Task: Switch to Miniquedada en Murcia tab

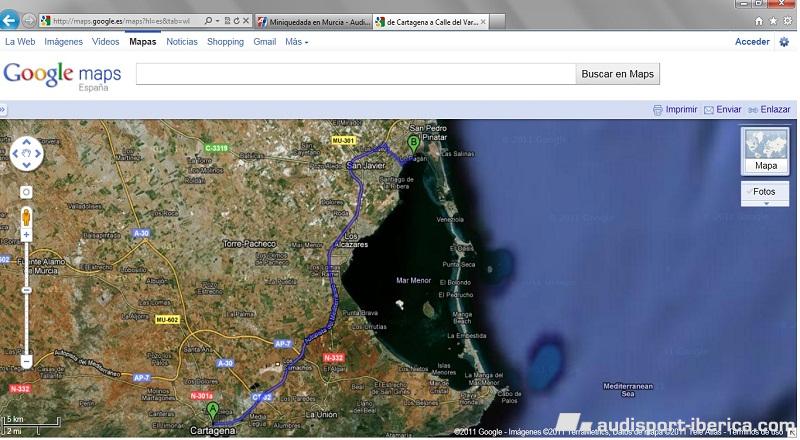Action: click(312, 21)
